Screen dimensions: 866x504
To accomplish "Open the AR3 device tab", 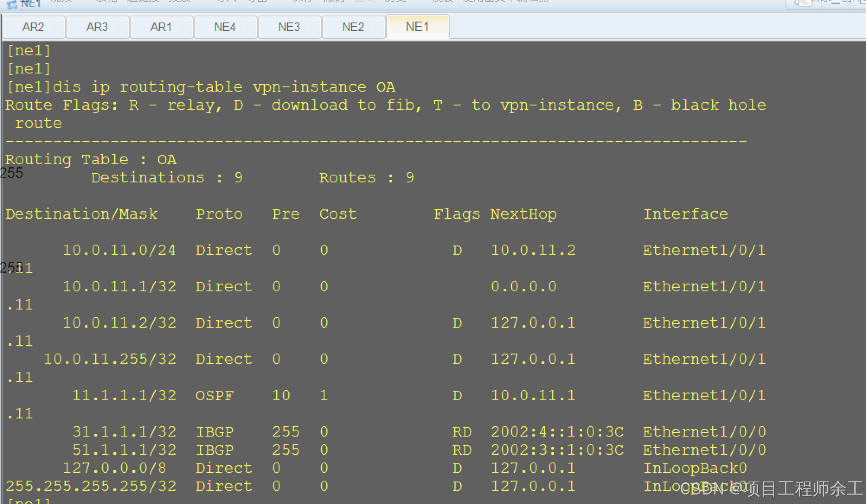I will (97, 27).
